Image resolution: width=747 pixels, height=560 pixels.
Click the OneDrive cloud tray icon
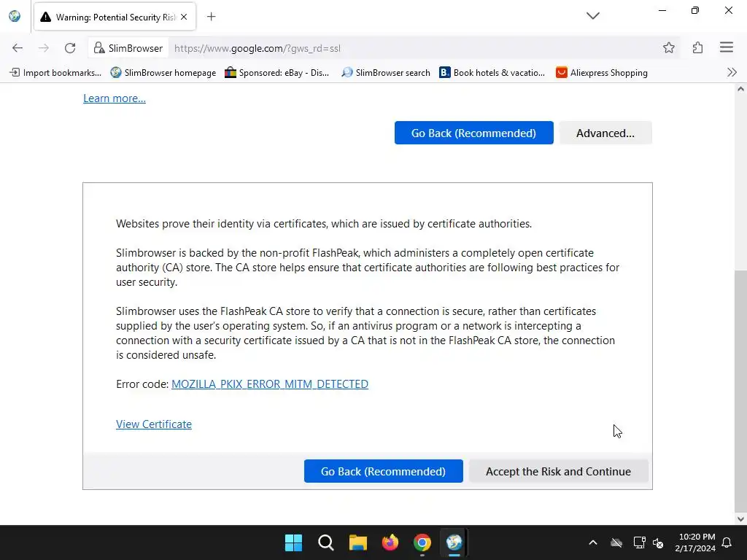(x=616, y=542)
